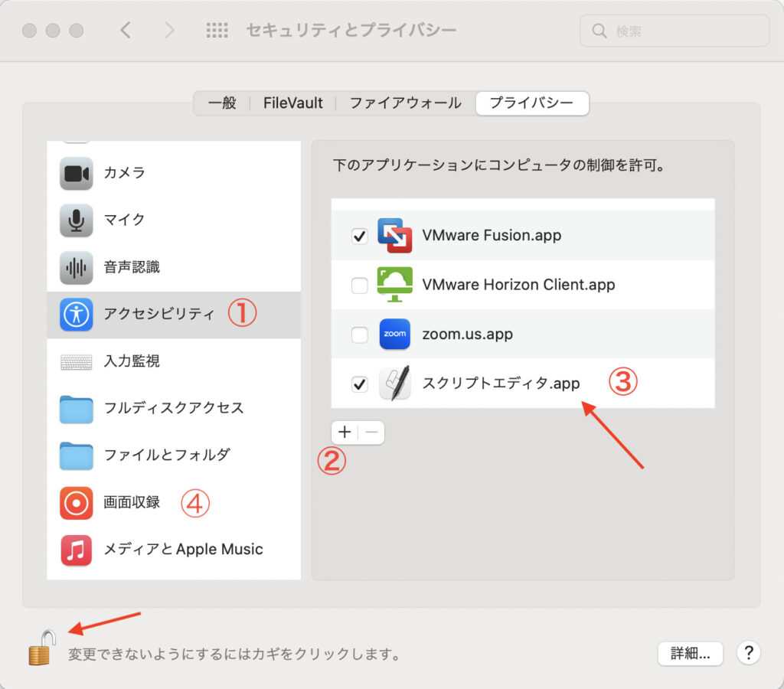The width and height of the screenshot is (784, 689).
Task: Open Files and Folders (ファイルとフォルダ) category
Action: point(166,455)
